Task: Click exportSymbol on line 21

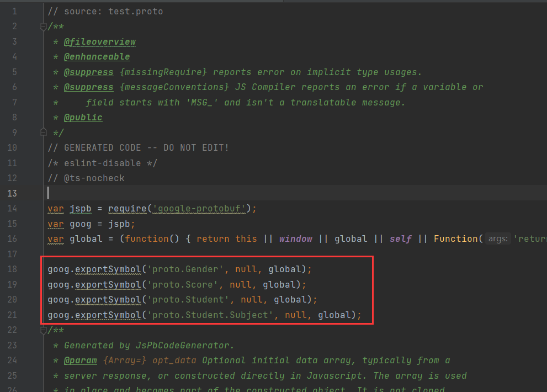Action: [108, 315]
